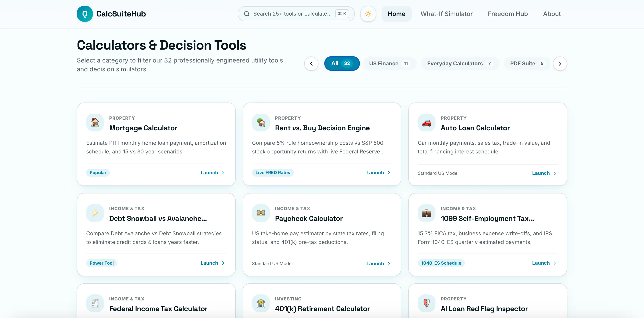Image resolution: width=644 pixels, height=318 pixels.
Task: Filter by PDF Suite category
Action: [x=527, y=63]
